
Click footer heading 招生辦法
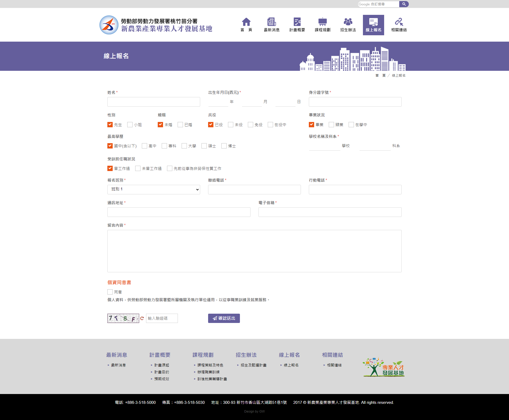pos(246,355)
